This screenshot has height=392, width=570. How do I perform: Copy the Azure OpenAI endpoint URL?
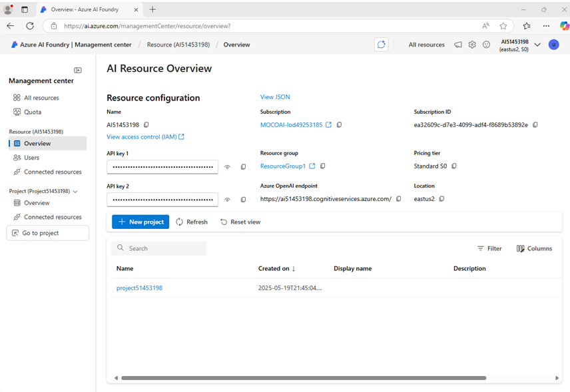tap(398, 199)
